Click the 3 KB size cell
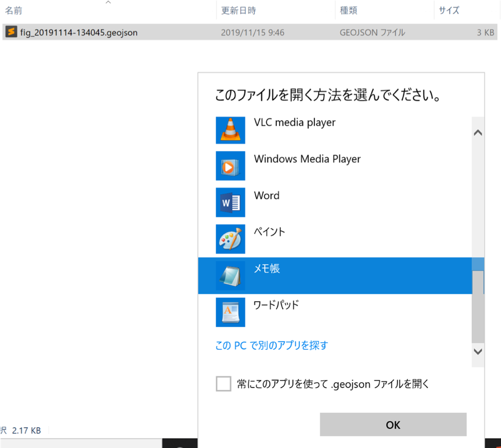The height and width of the screenshot is (448, 501). point(486,33)
